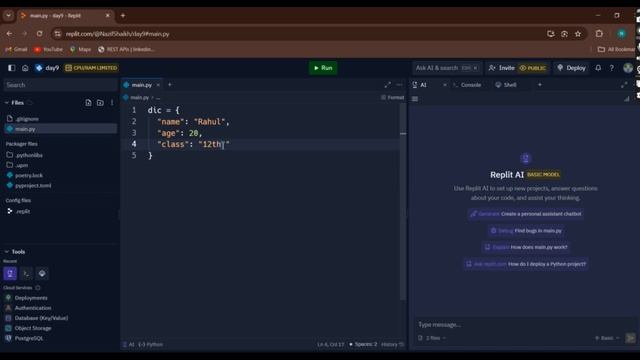640x360 pixels.
Task: Open the AI chat history menu icon
Action: click(x=415, y=99)
